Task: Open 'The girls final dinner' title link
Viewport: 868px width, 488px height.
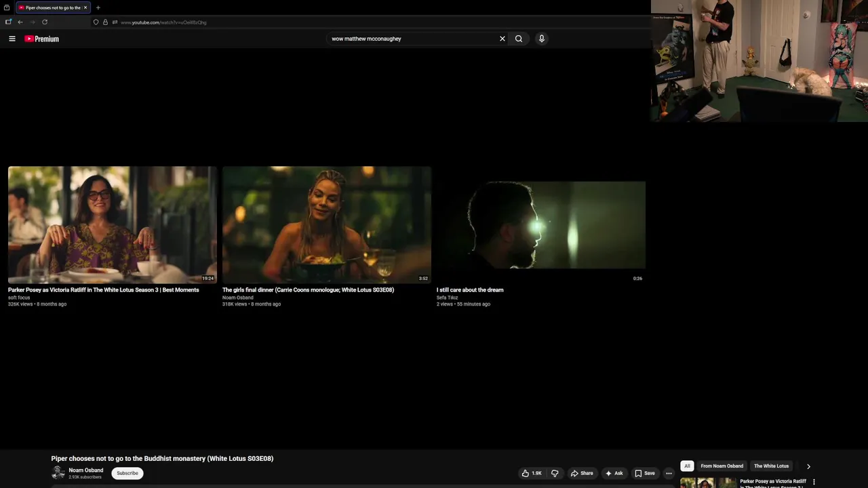Action: pyautogui.click(x=308, y=290)
